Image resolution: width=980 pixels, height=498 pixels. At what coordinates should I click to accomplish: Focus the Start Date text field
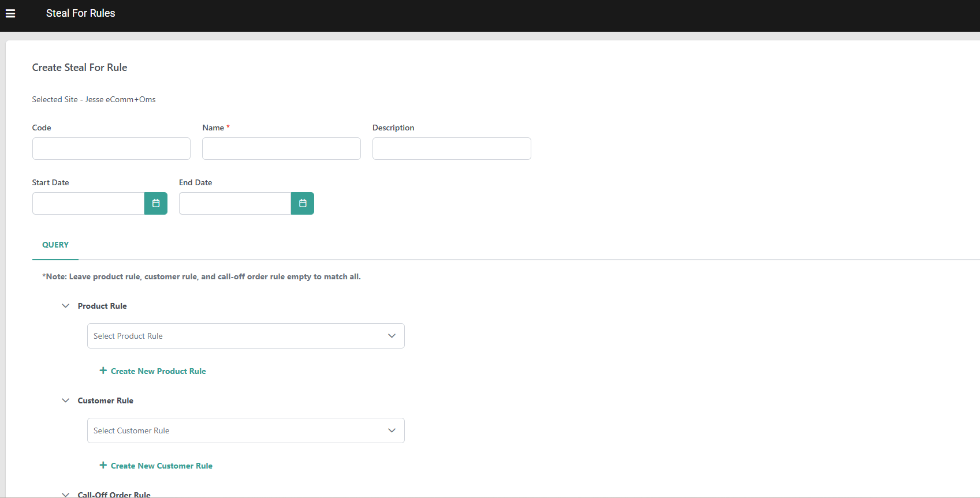(x=88, y=203)
